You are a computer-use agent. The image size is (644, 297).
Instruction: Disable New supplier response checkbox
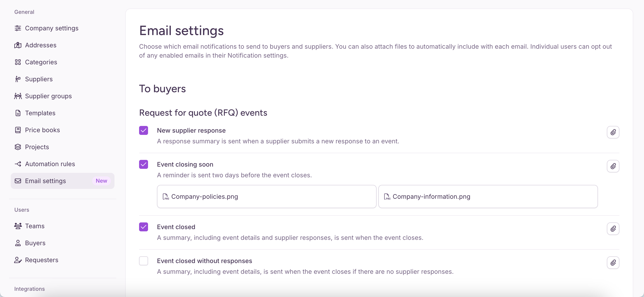pos(144,131)
